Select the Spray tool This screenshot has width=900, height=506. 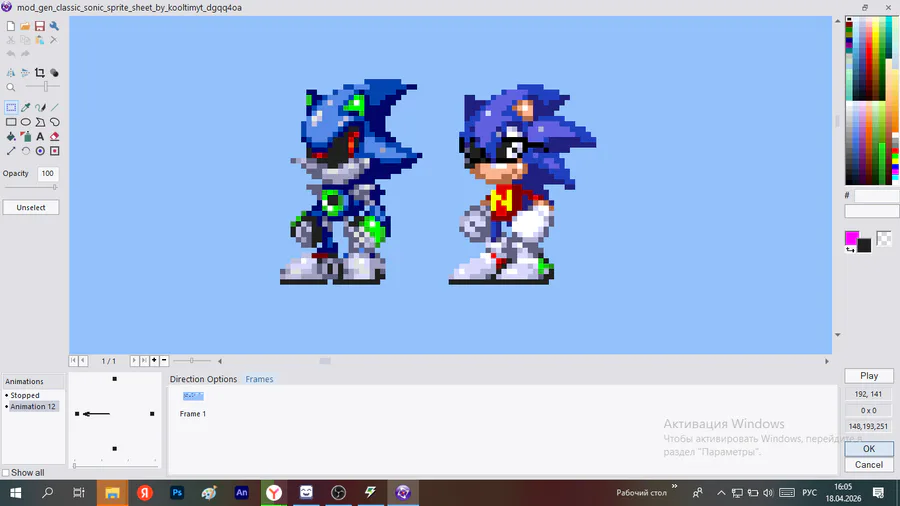(x=25, y=137)
